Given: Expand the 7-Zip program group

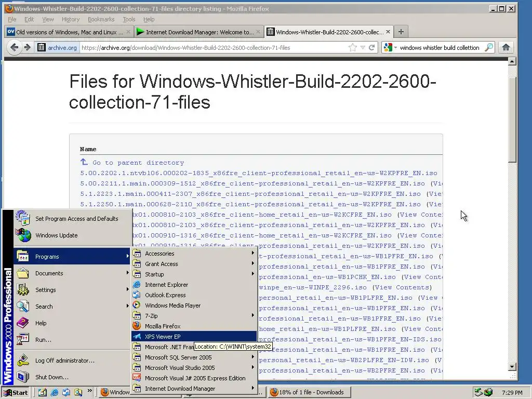Looking at the screenshot, I should (194, 316).
